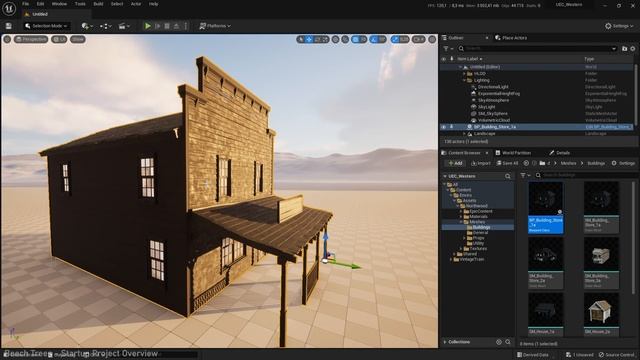Expand the Landscape item in Outliner
The image size is (640, 360).
(x=464, y=134)
